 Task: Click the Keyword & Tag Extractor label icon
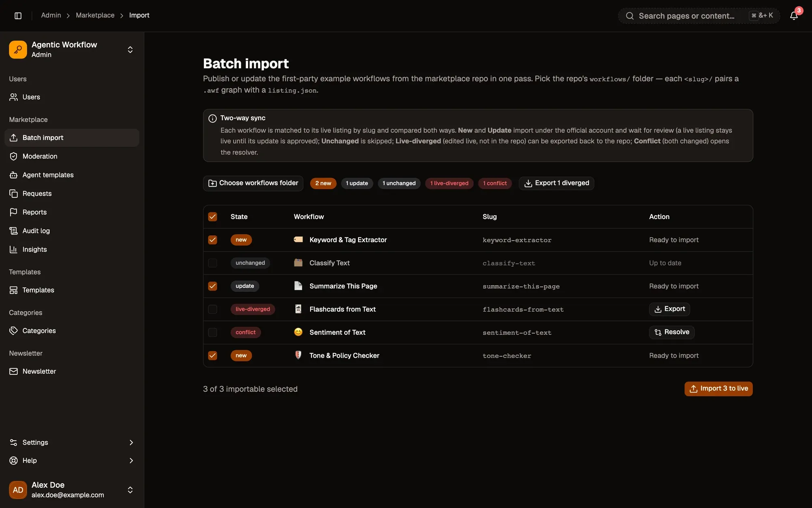[x=298, y=239]
